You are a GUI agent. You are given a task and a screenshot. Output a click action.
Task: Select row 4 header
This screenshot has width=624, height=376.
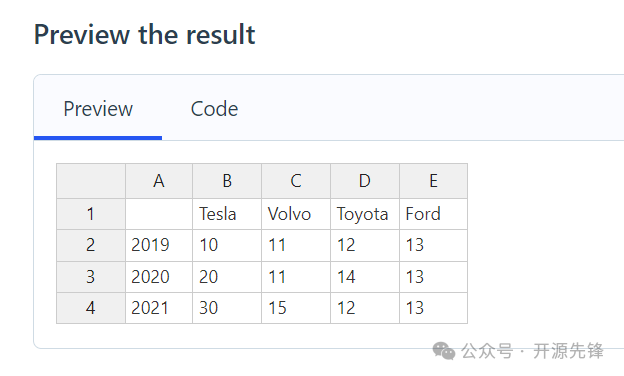tap(91, 308)
